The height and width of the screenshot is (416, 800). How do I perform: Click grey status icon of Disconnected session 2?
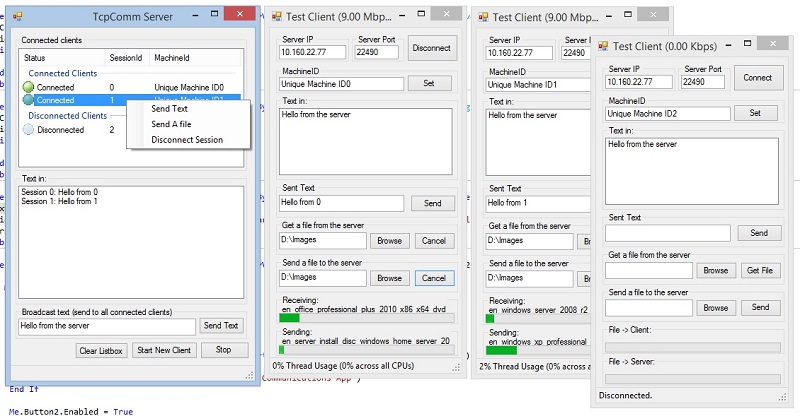29,130
